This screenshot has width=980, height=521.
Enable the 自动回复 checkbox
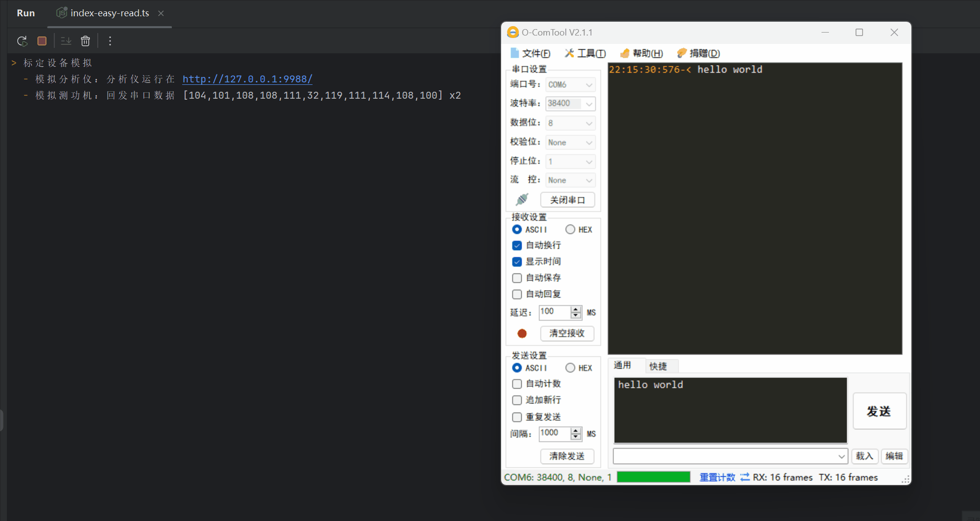[x=517, y=294]
